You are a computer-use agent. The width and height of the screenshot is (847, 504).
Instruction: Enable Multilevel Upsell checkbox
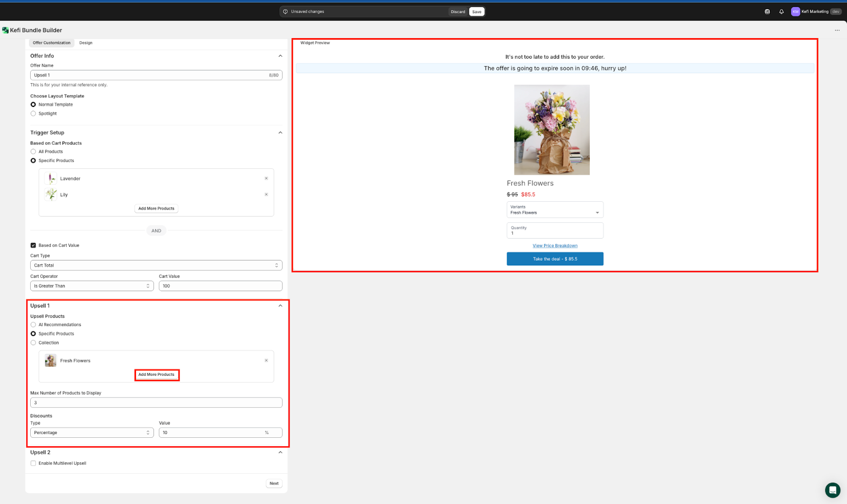click(x=33, y=463)
